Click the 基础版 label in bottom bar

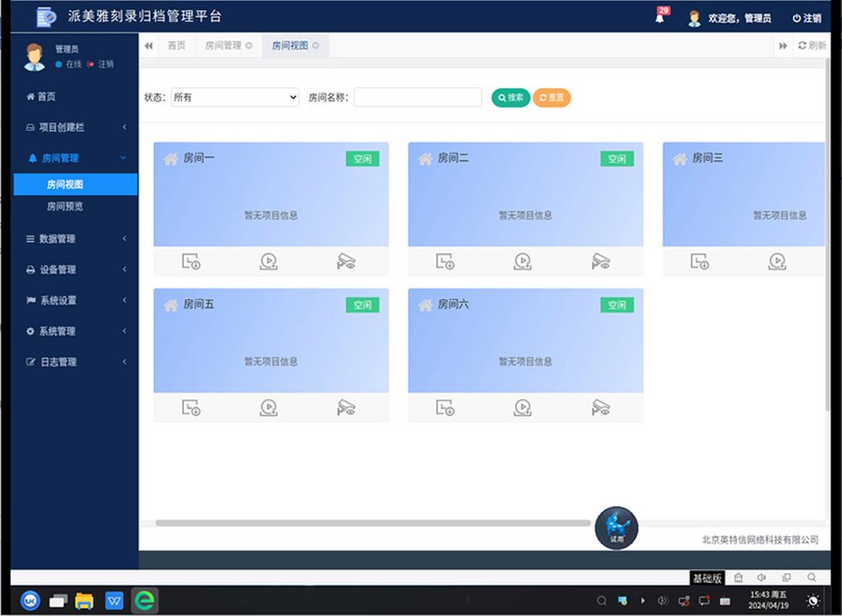click(707, 578)
